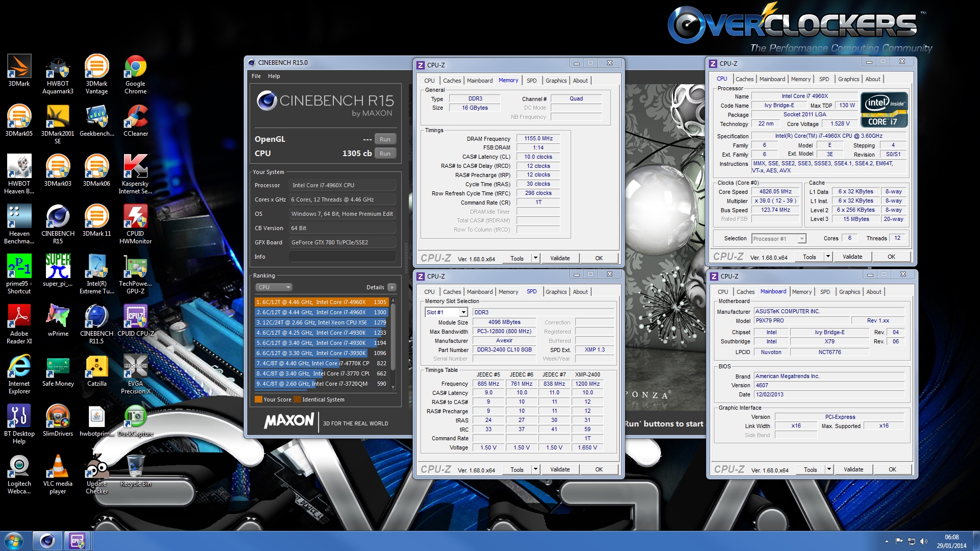Image resolution: width=980 pixels, height=551 pixels.
Task: Launch CCleaner from desktop
Action: [135, 121]
